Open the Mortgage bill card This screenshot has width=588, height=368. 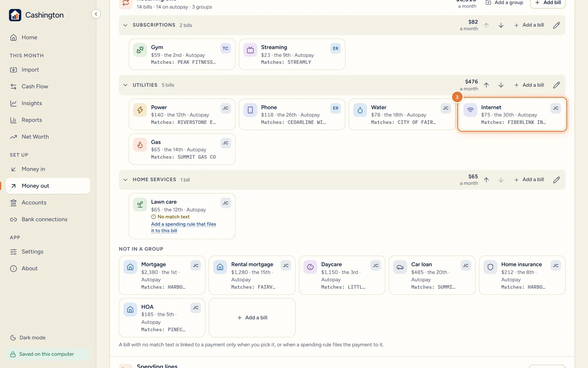(x=162, y=275)
